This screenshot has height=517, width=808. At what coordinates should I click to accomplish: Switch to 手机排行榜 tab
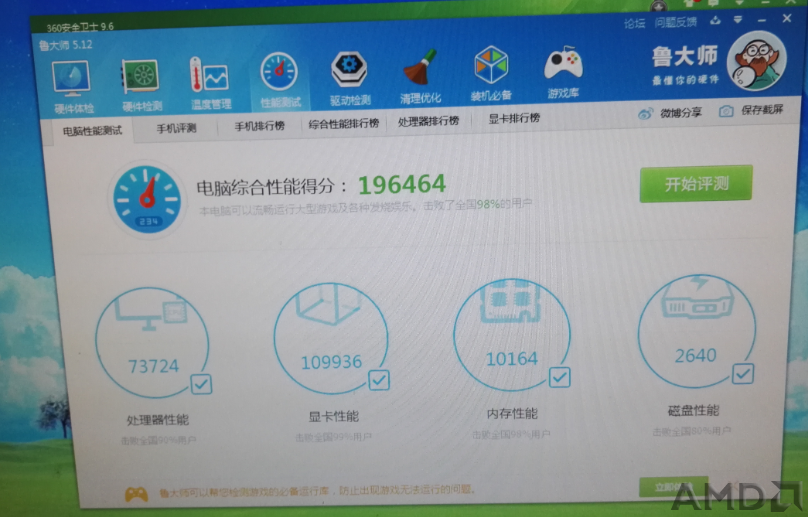point(259,126)
